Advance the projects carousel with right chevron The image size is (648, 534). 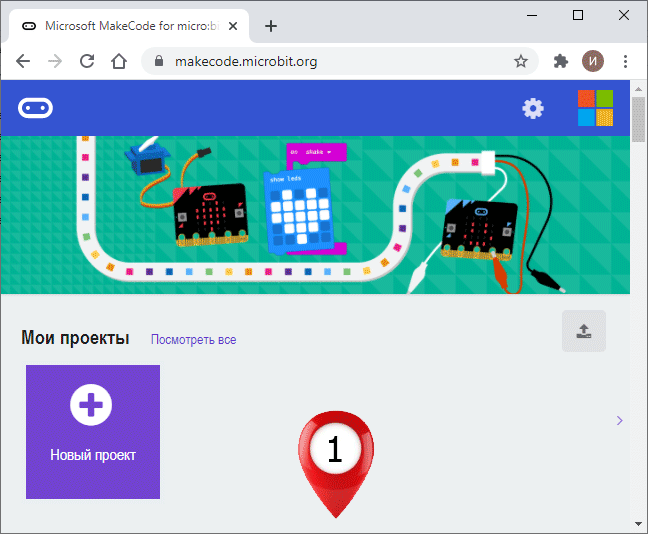point(619,420)
